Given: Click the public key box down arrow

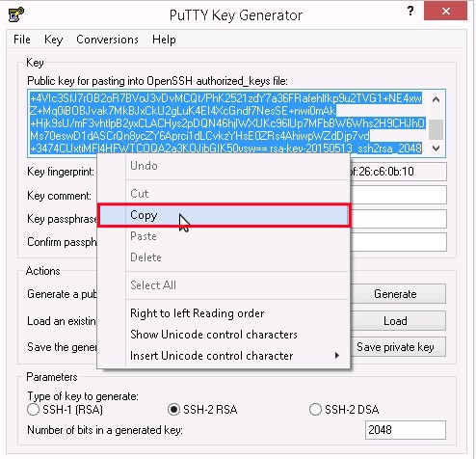Looking at the screenshot, I should coord(436,148).
